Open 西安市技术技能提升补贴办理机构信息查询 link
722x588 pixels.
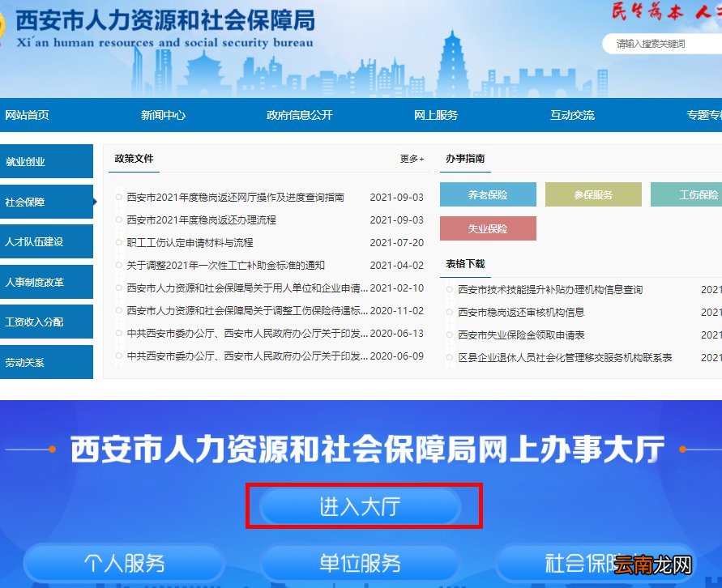click(550, 290)
